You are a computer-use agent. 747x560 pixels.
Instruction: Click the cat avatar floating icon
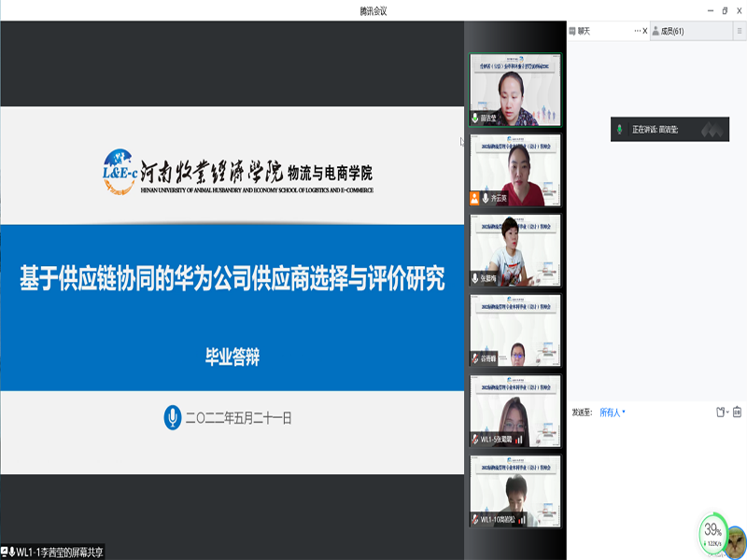pos(736,539)
